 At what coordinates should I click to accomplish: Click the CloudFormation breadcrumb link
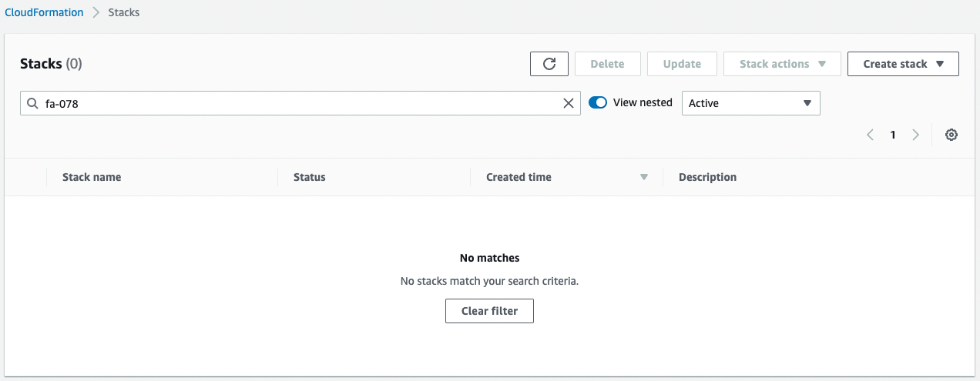pyautogui.click(x=44, y=12)
